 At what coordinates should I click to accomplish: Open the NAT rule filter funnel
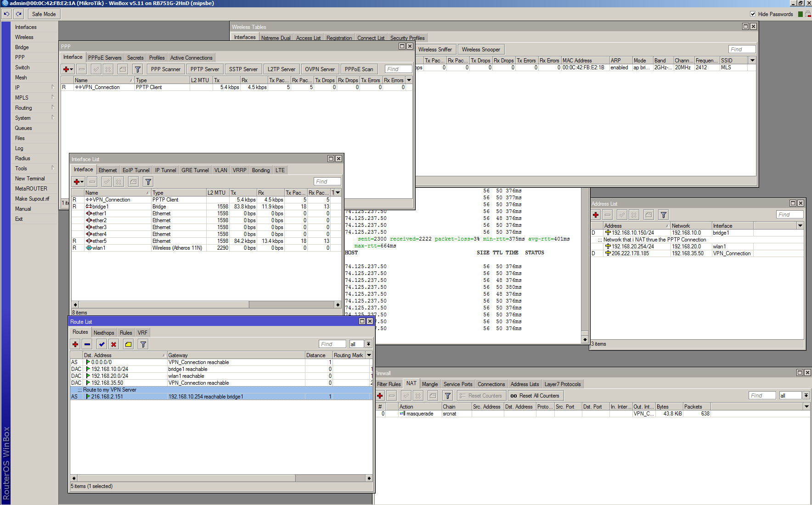(447, 395)
